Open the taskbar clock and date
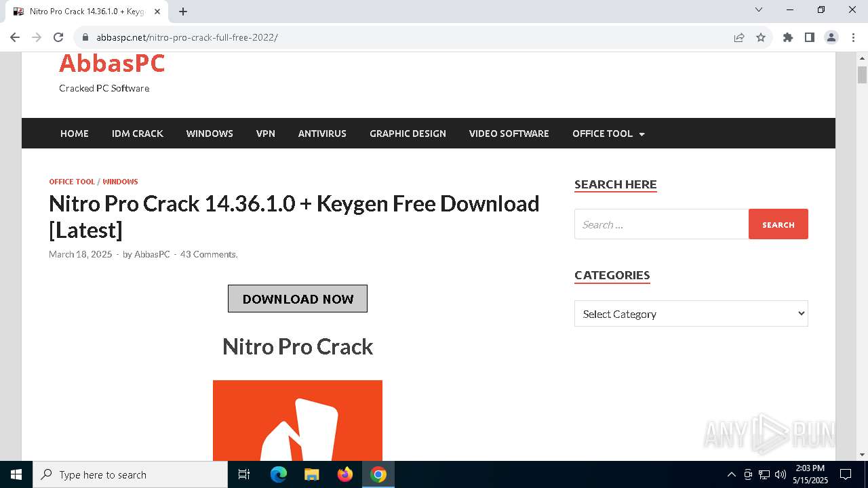The image size is (868, 488). point(810,474)
